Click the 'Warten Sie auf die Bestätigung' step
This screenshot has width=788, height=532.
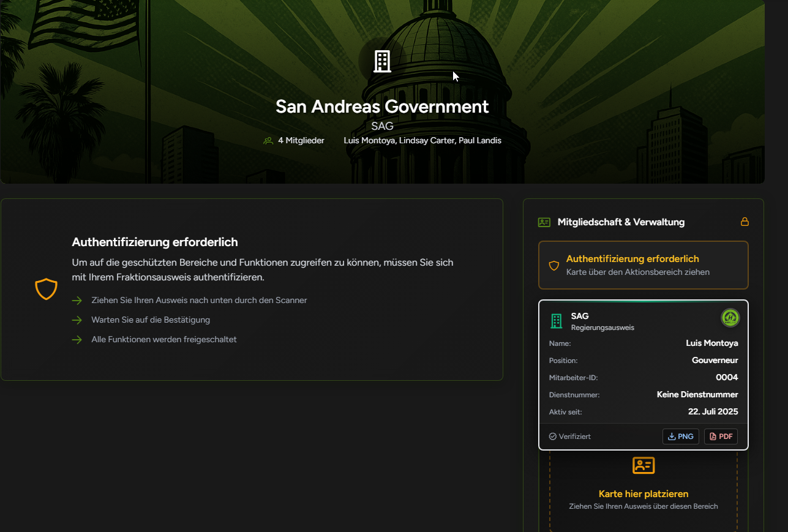(151, 320)
